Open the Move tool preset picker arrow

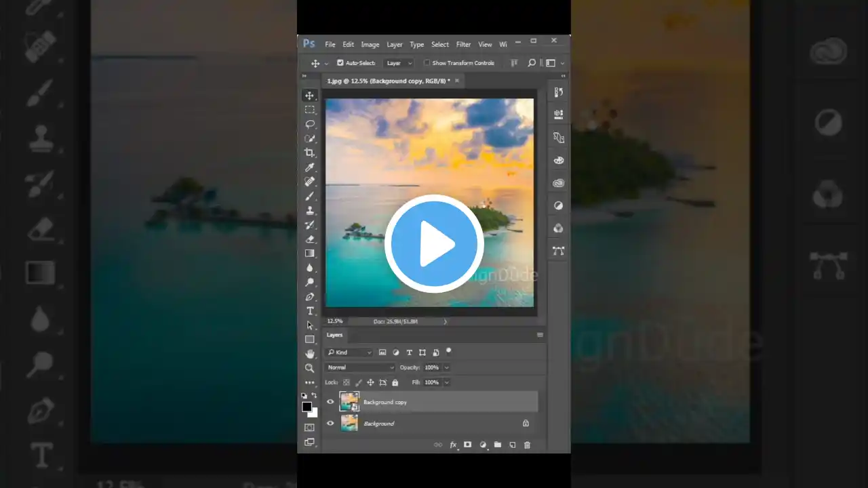[x=326, y=63]
